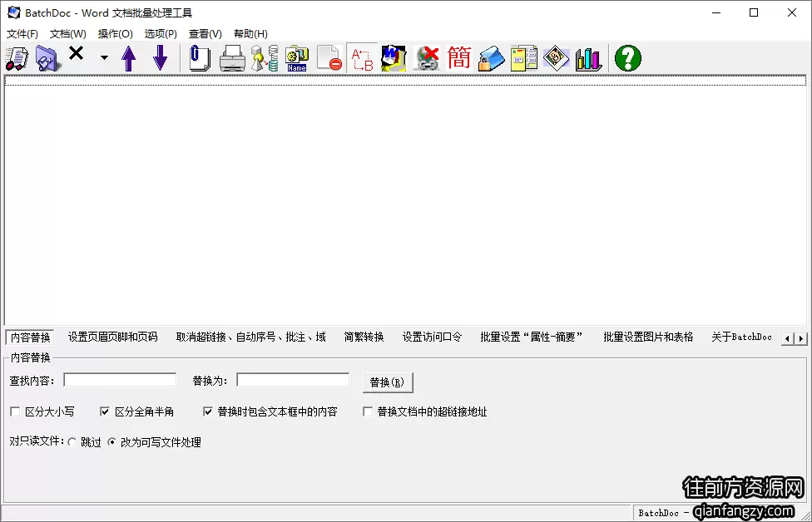812x522 pixels.
Task: Click the yellow properties sheet toolbar icon
Action: (x=523, y=58)
